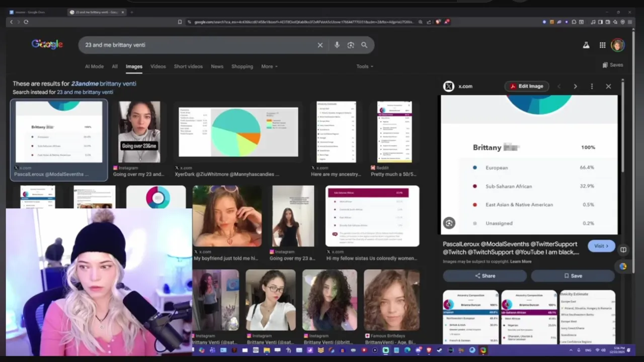The image size is (644, 362).
Task: Open Google Lens image search
Action: tap(351, 45)
